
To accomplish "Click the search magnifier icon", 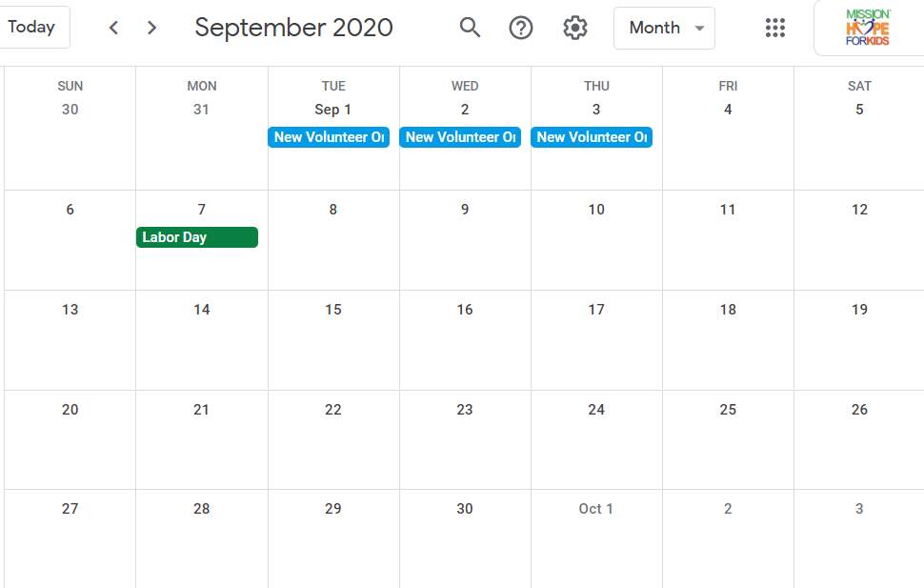I will (x=470, y=28).
